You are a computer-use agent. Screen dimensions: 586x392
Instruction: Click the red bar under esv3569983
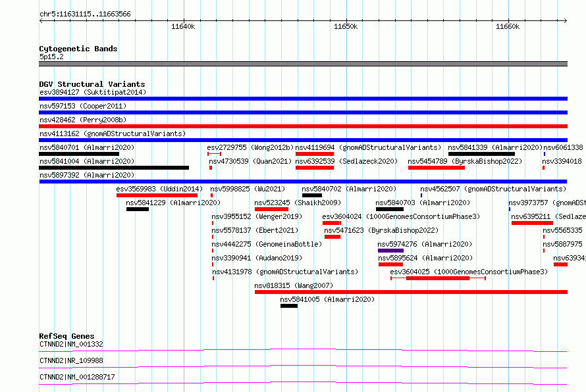(x=157, y=195)
